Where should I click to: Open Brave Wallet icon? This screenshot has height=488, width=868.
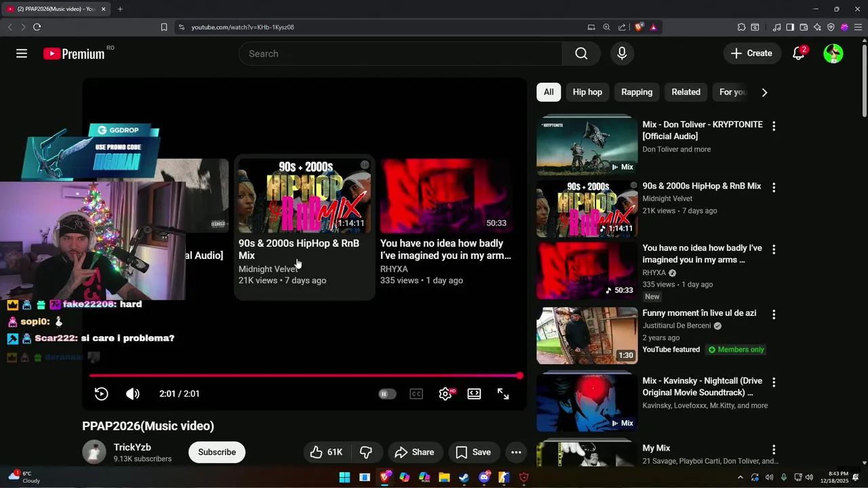coord(804,27)
